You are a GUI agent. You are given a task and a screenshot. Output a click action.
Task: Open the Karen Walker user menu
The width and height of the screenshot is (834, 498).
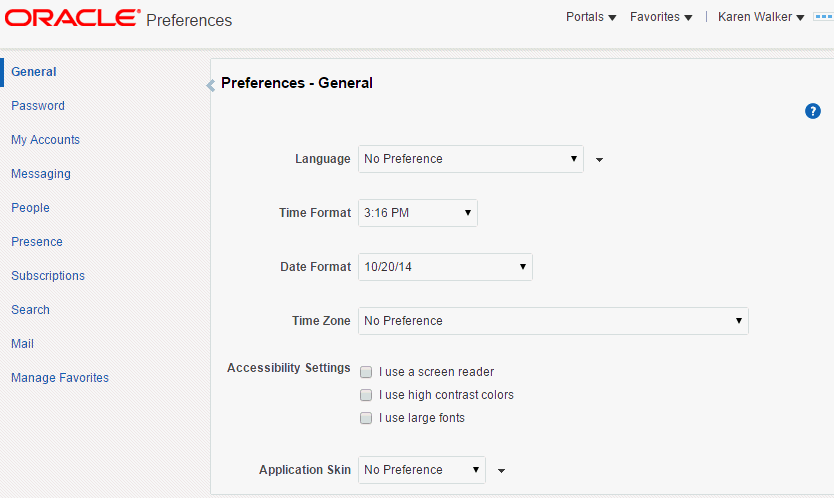pyautogui.click(x=761, y=17)
